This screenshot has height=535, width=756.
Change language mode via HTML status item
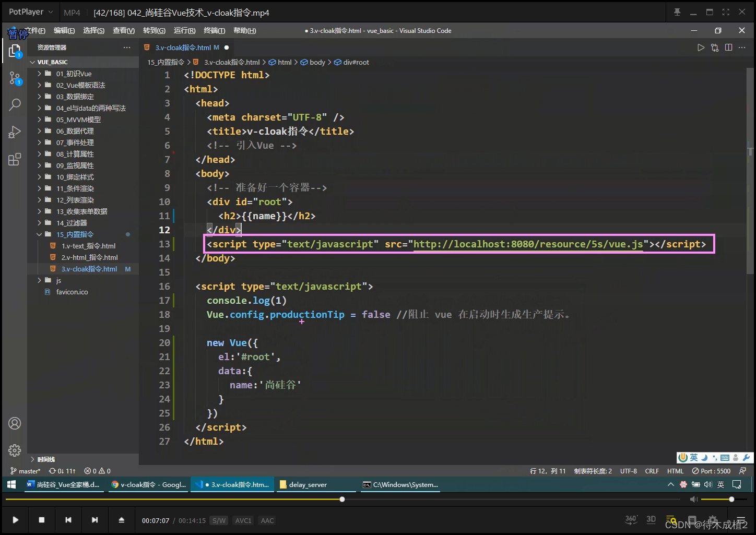pos(675,471)
